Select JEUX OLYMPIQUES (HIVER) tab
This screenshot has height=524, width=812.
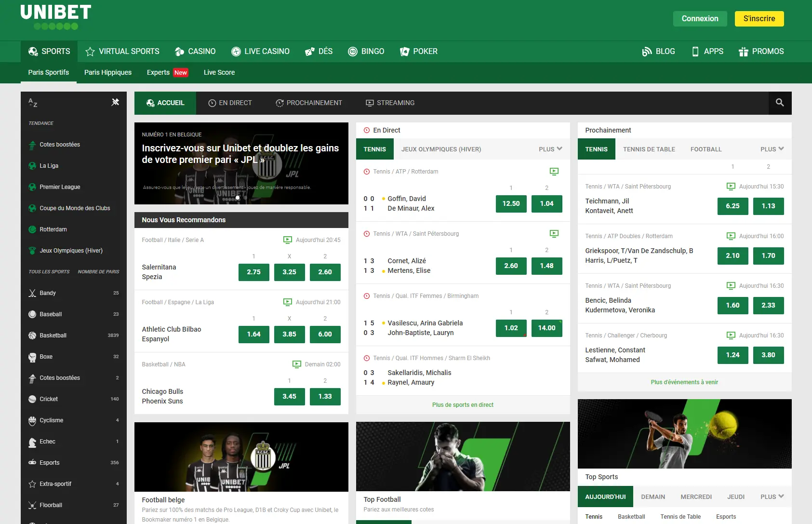(441, 149)
